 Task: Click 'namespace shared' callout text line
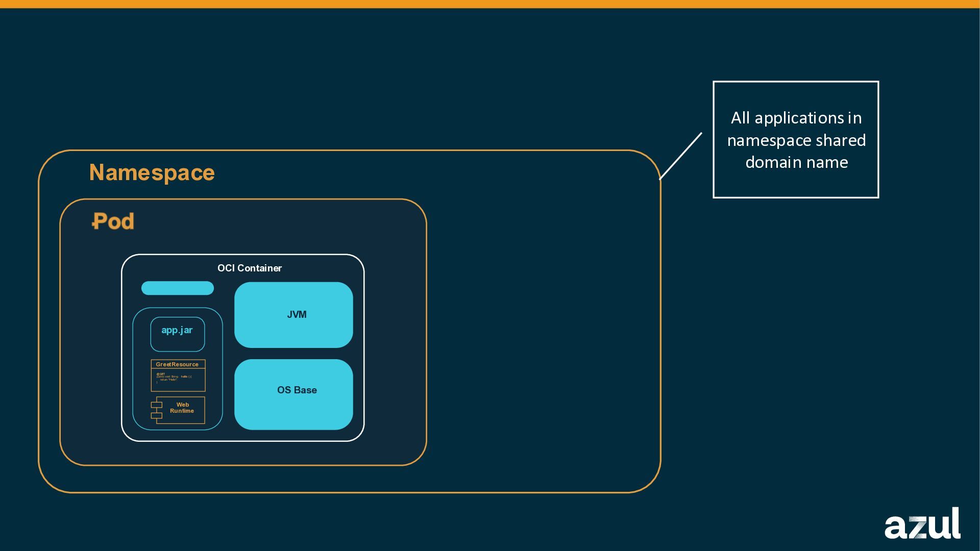point(796,140)
